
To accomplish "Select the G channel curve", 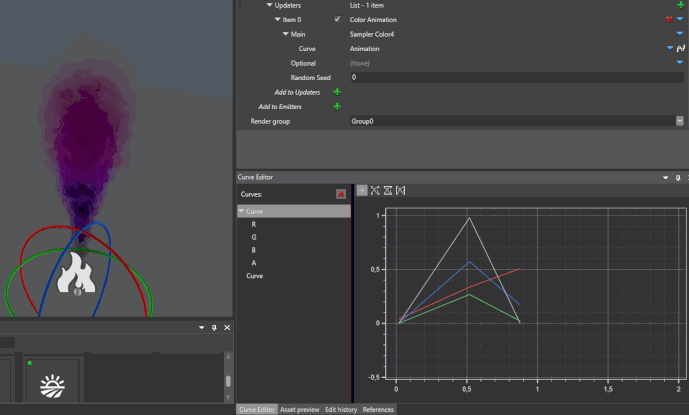I will click(x=254, y=237).
